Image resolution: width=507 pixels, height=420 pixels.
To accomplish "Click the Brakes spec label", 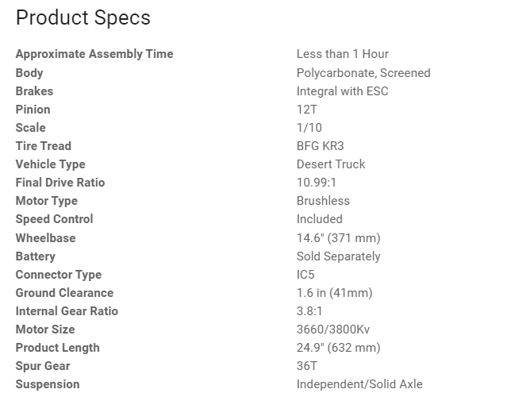I will tap(34, 91).
